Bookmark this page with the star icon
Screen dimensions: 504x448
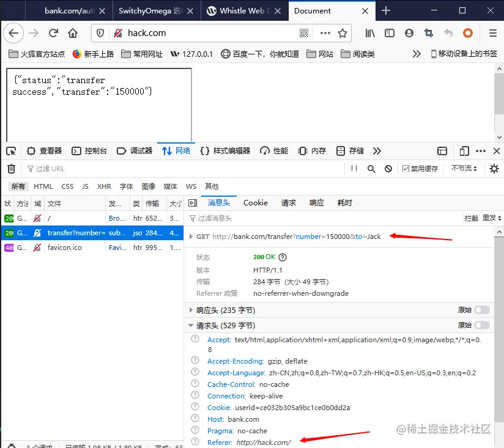(343, 33)
